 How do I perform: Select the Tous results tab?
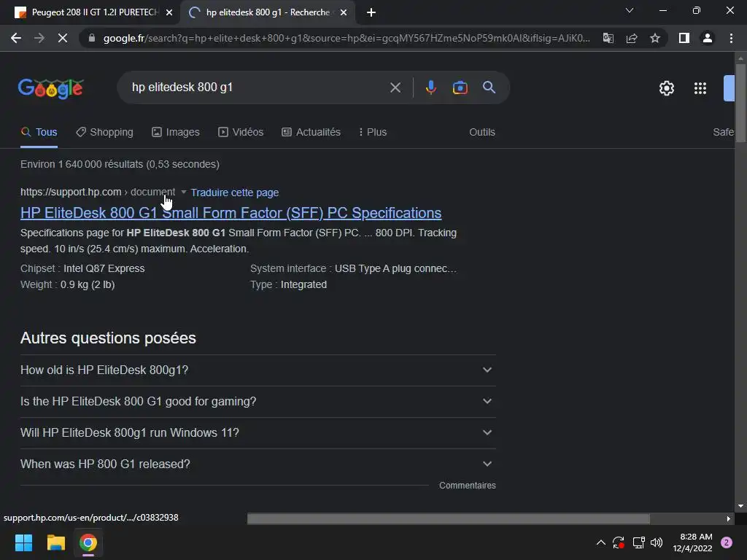click(x=39, y=132)
